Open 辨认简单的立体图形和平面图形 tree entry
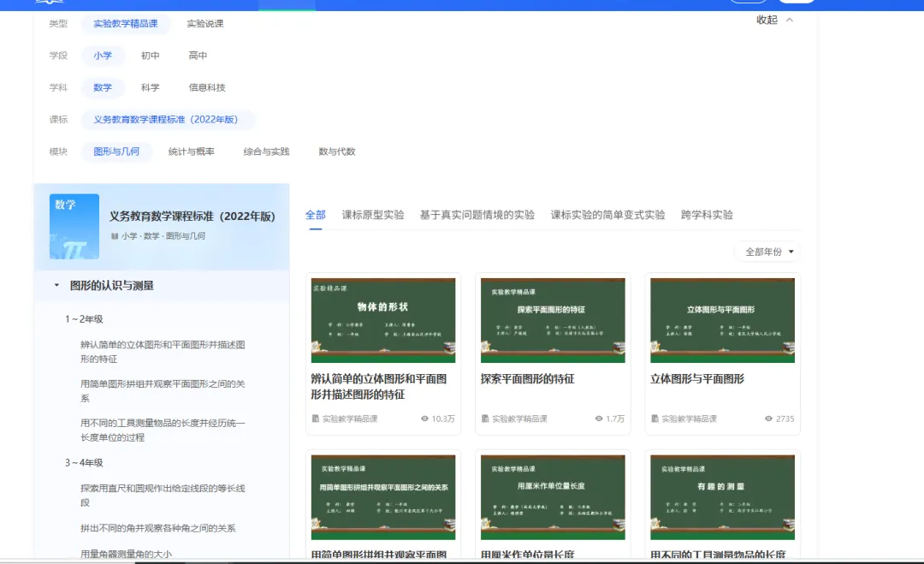 163,352
